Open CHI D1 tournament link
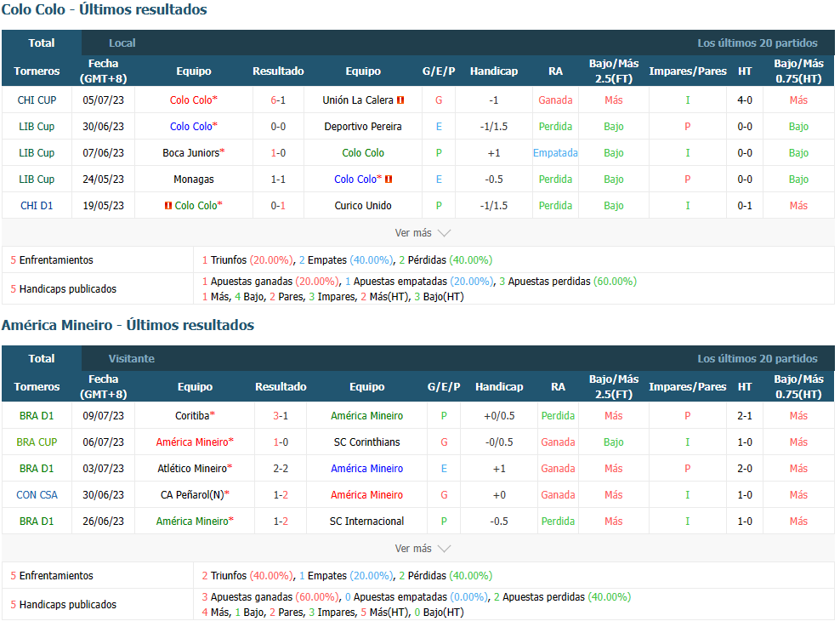 [x=37, y=206]
